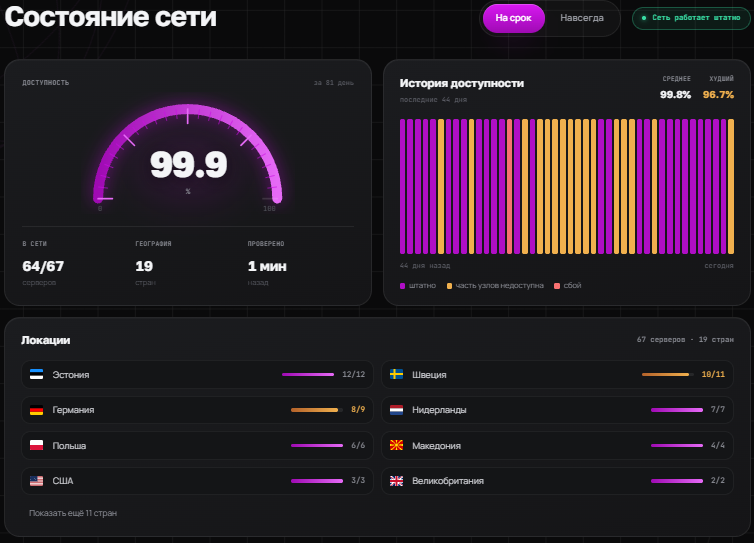
Task: Click the «Локации» section heading
Action: (x=46, y=340)
